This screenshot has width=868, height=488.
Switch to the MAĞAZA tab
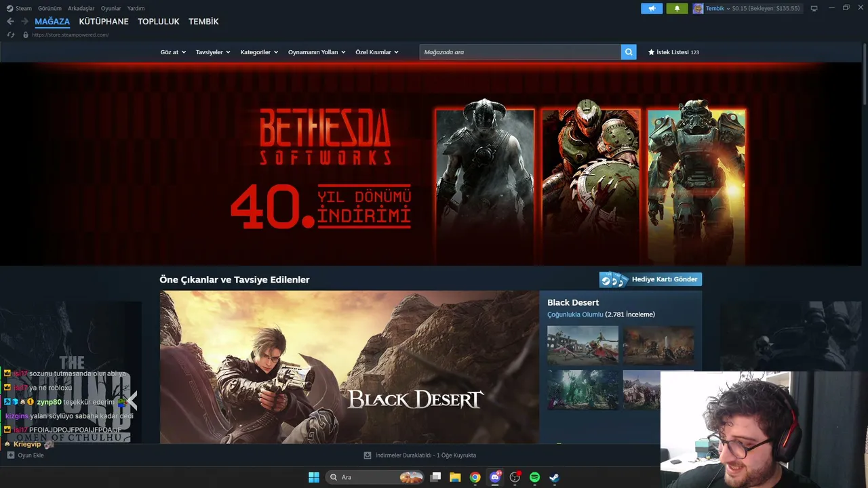52,22
